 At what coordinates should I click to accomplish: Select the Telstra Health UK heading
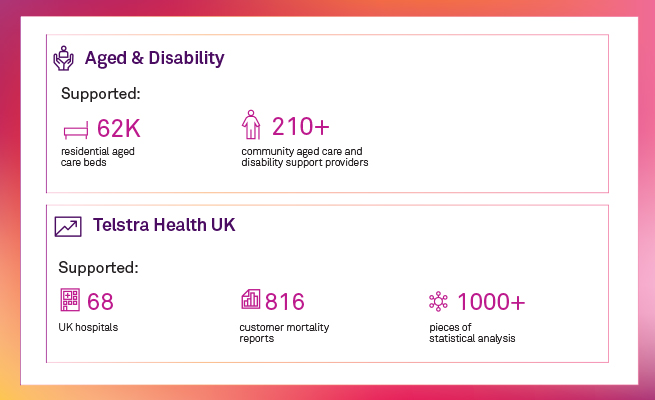(163, 225)
